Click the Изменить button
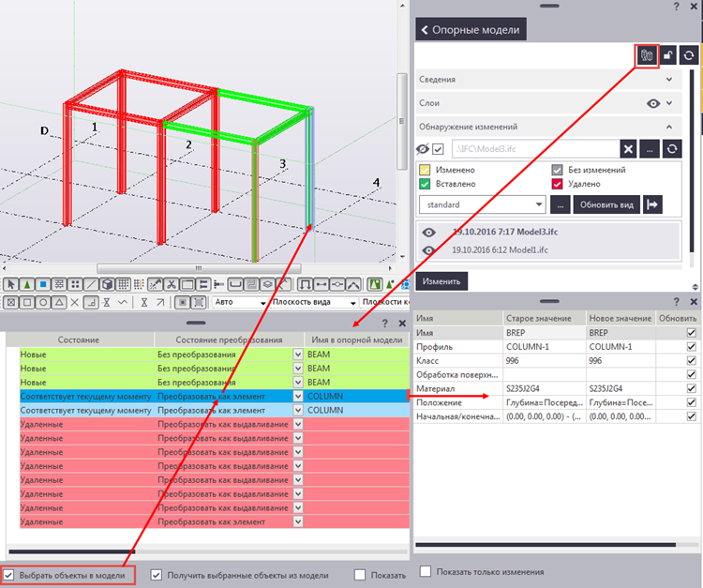703x588 pixels. [x=441, y=280]
